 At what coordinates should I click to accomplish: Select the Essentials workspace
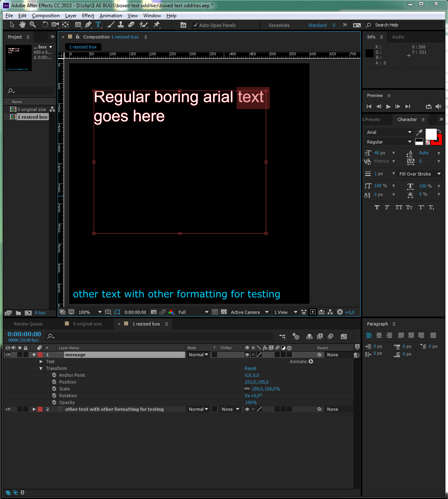point(279,25)
